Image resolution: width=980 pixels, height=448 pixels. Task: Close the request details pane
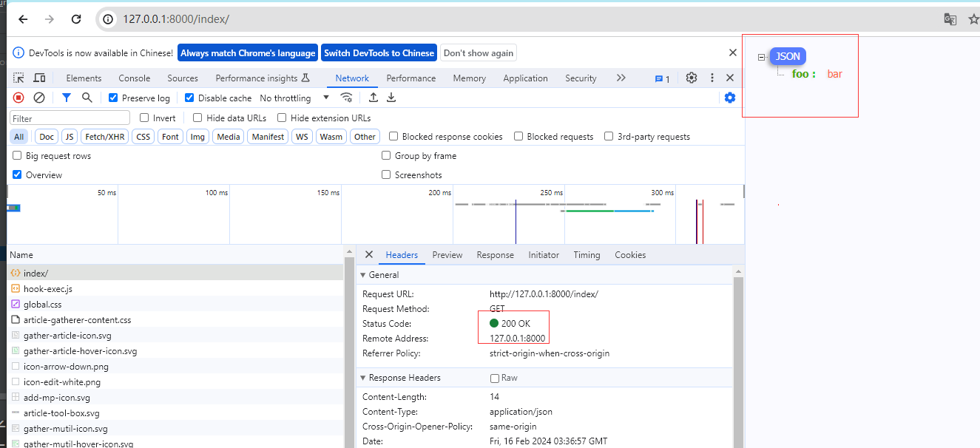[x=369, y=254]
